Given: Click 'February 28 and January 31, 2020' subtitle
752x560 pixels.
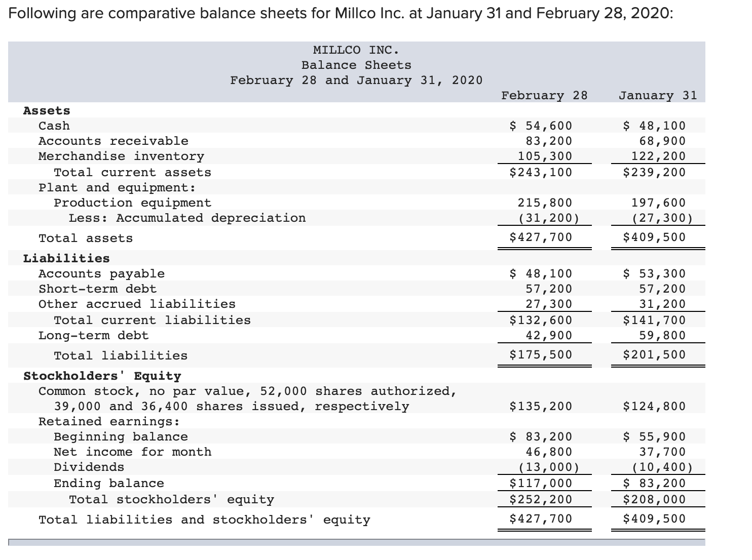Looking at the screenshot, I should [356, 81].
